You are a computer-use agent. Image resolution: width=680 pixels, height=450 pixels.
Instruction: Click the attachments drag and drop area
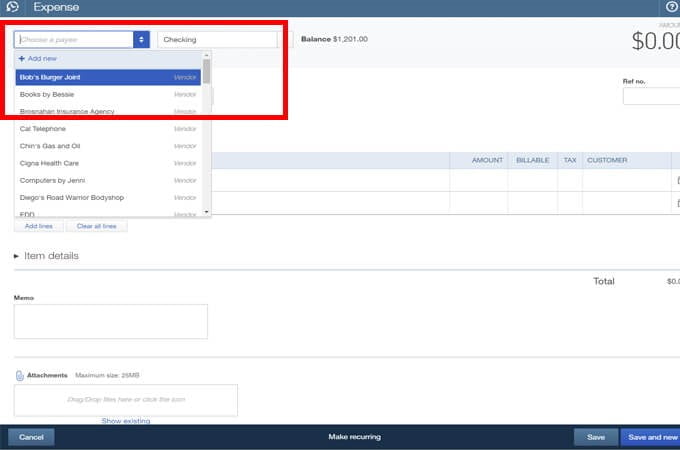(x=126, y=400)
